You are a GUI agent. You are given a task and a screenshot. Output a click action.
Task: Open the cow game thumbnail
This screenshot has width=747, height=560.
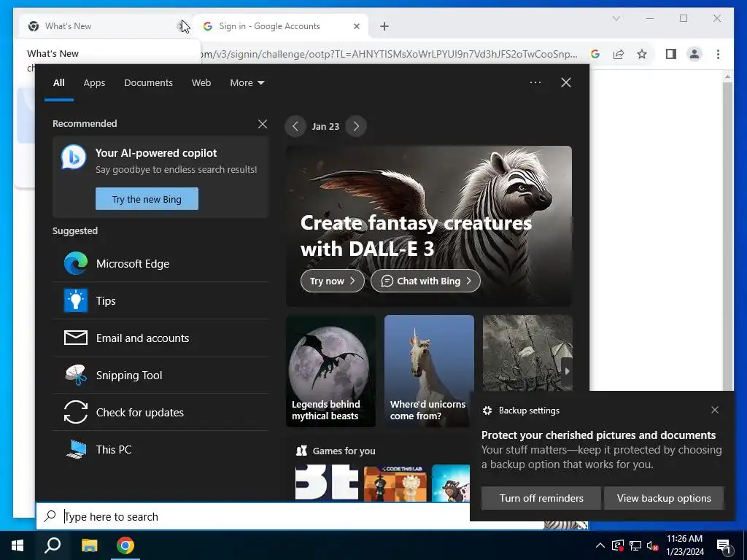point(451,483)
